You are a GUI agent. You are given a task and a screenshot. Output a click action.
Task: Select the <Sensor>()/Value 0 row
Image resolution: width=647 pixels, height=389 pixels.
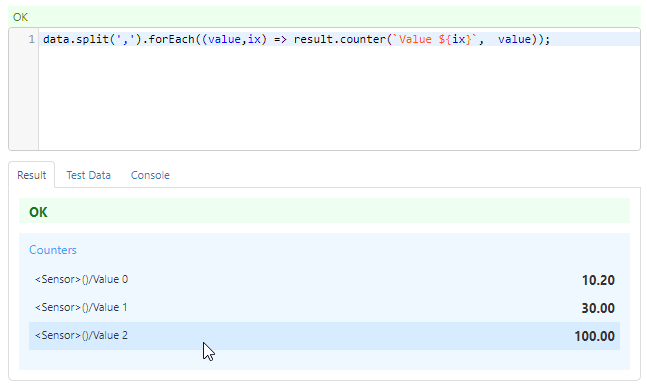point(324,280)
